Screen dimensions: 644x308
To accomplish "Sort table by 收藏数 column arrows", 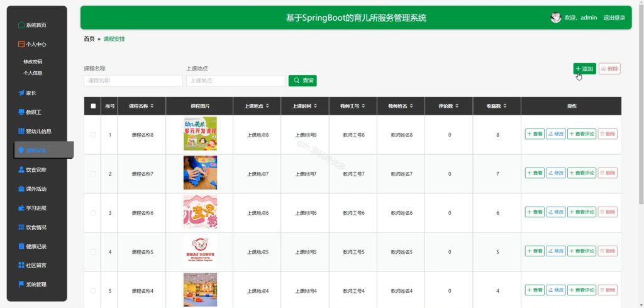I will [x=505, y=106].
